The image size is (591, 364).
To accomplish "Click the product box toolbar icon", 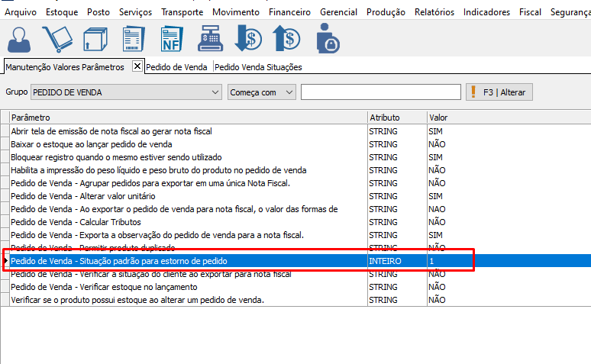I will pyautogui.click(x=96, y=39).
